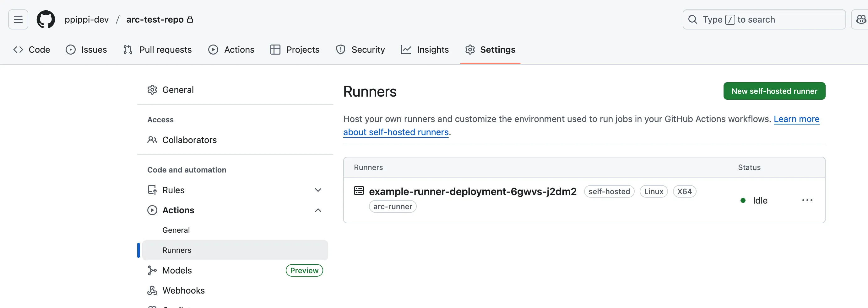Collapse the Actions section chevron
The height and width of the screenshot is (308, 868).
(318, 210)
